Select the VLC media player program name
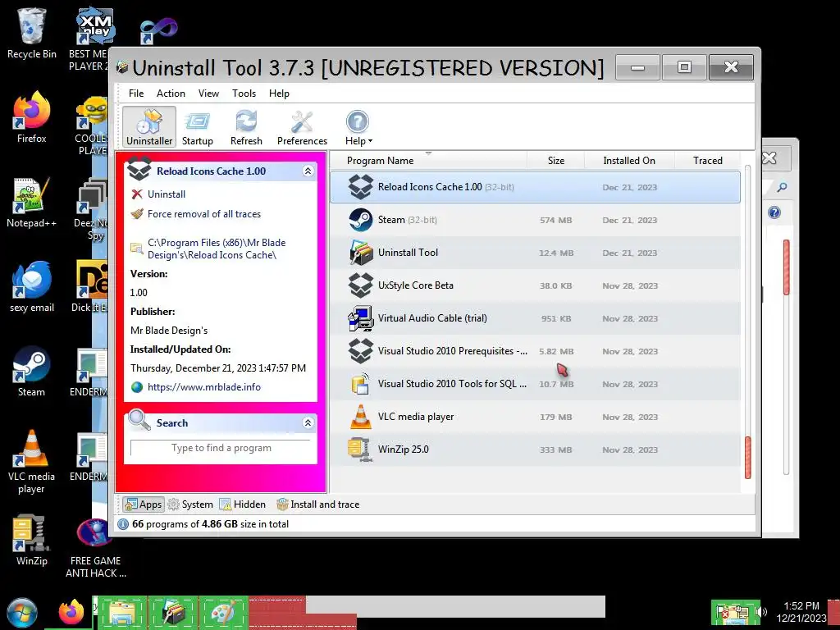This screenshot has width=840, height=630. pos(416,416)
